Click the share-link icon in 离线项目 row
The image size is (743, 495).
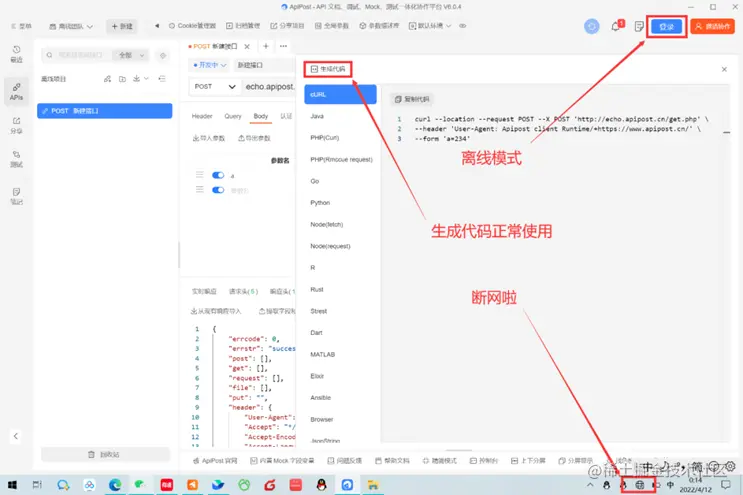(x=108, y=79)
